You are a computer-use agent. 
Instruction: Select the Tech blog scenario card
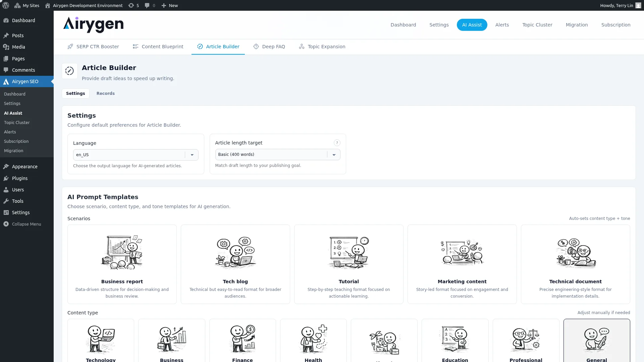click(x=235, y=264)
